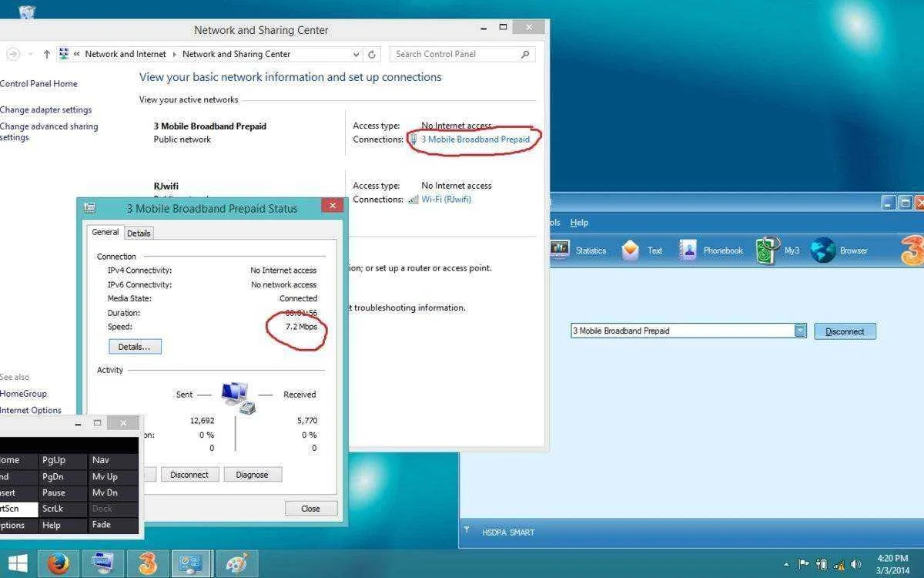This screenshot has width=924, height=578.
Task: Click the search magnifier in Search Control Panel
Action: 525,54
